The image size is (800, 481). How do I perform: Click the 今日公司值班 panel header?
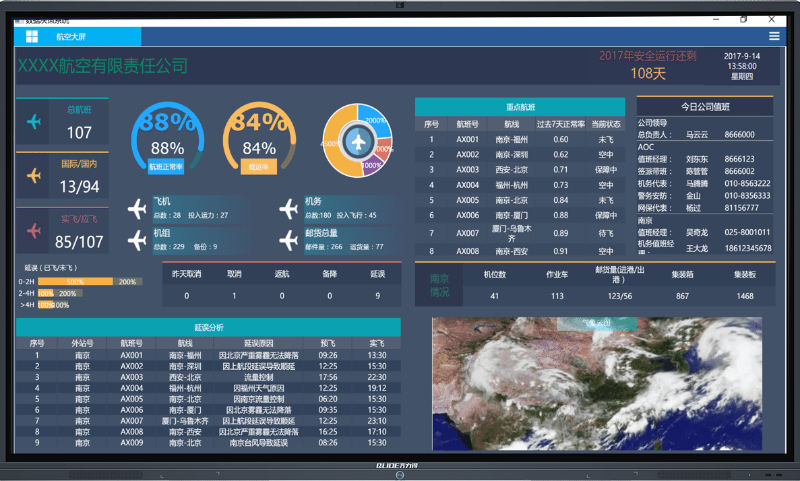pyautogui.click(x=705, y=106)
